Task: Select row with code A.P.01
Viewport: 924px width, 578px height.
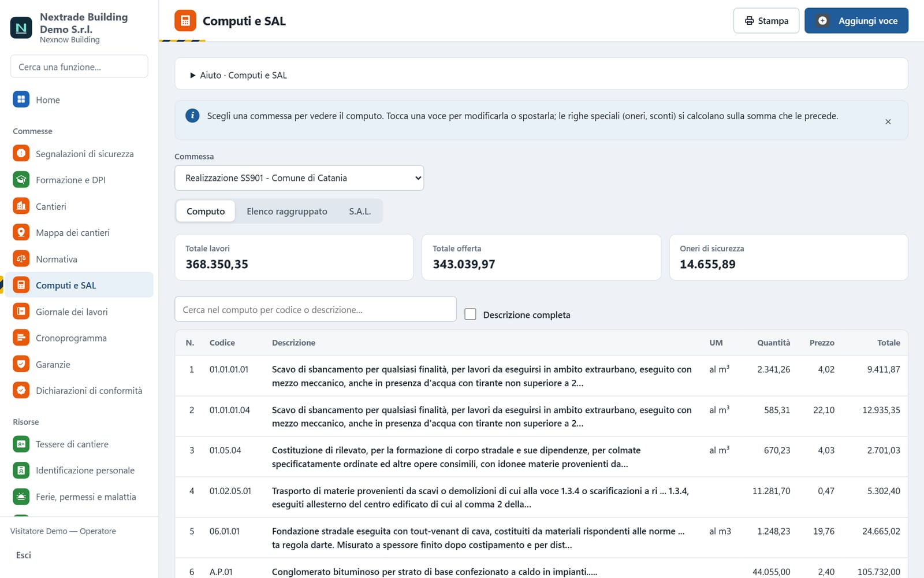Action: pyautogui.click(x=541, y=569)
